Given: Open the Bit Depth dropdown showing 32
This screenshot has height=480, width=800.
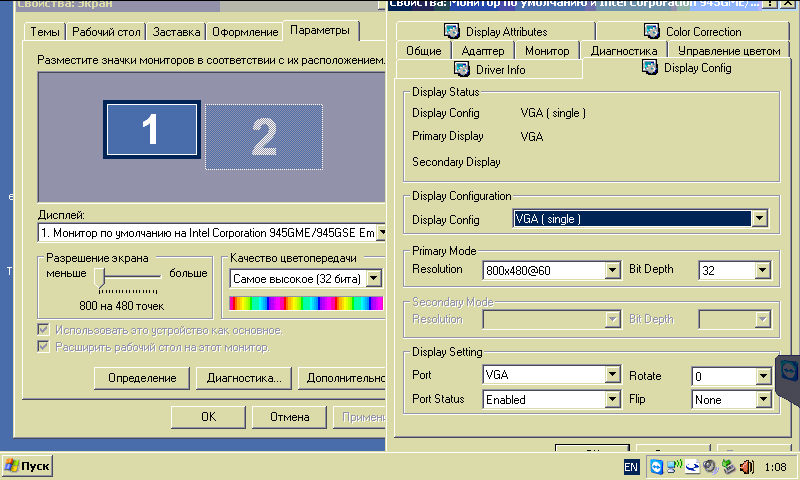Looking at the screenshot, I should click(762, 270).
